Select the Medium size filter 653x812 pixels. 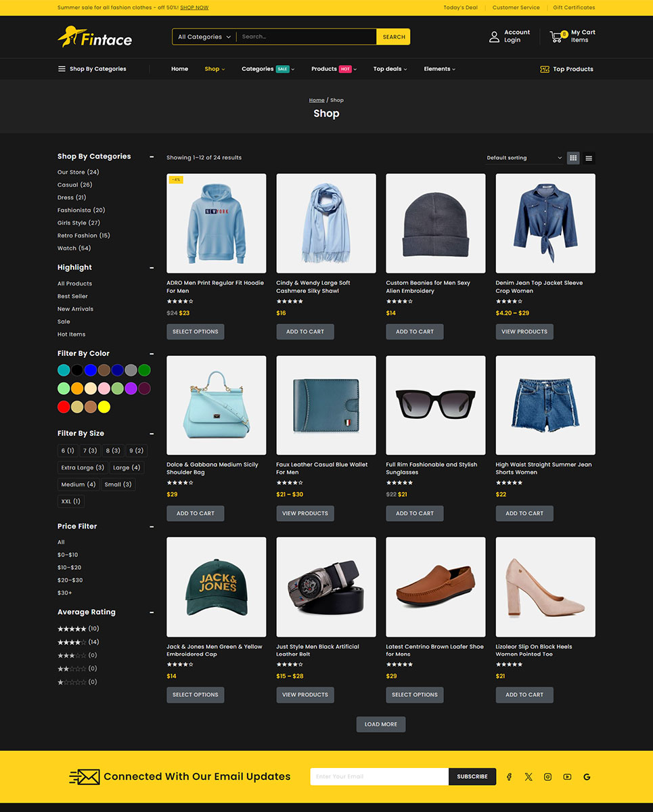coord(78,484)
